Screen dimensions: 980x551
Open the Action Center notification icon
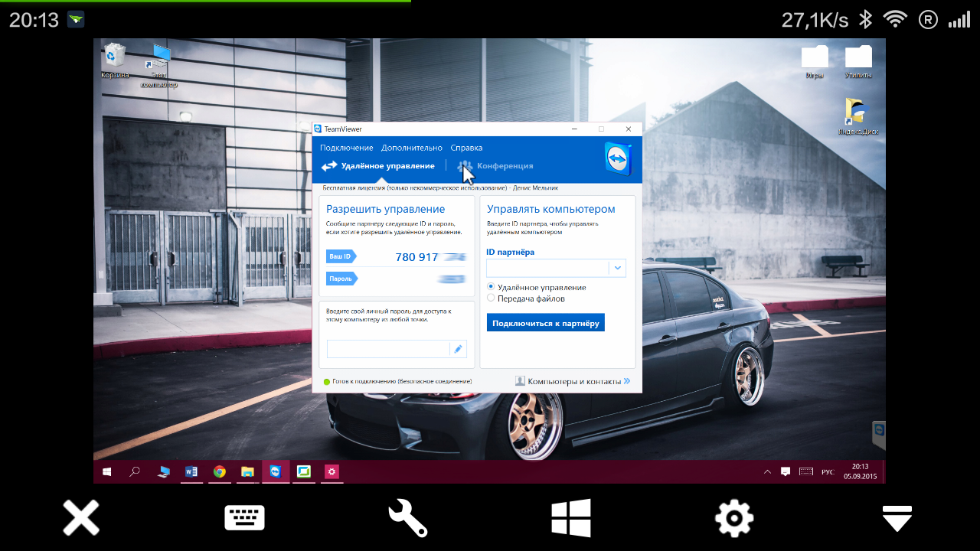[x=786, y=472]
